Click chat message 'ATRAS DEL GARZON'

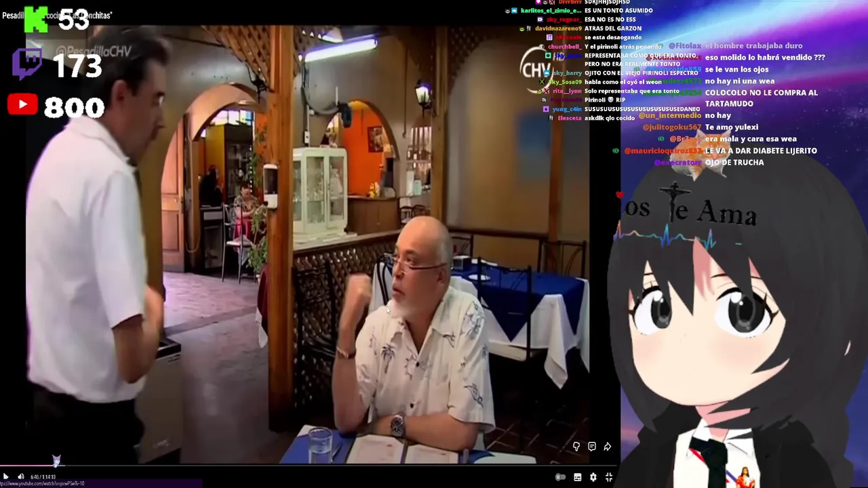click(613, 28)
